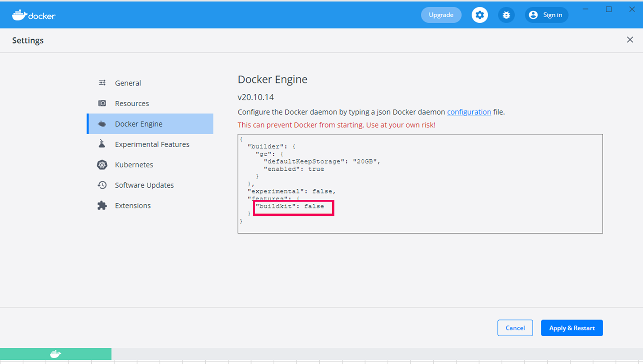Open Software Updates settings
643x364 pixels.
tap(150, 185)
